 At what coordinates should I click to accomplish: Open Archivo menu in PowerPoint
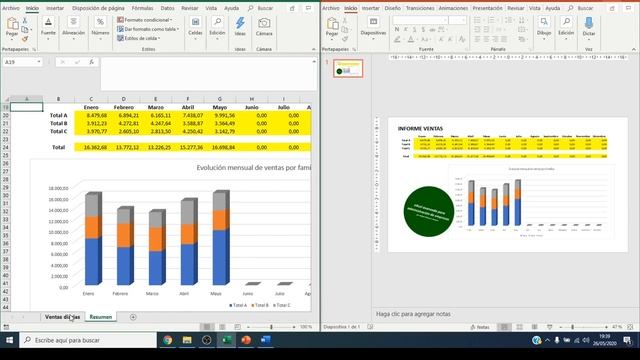331,8
